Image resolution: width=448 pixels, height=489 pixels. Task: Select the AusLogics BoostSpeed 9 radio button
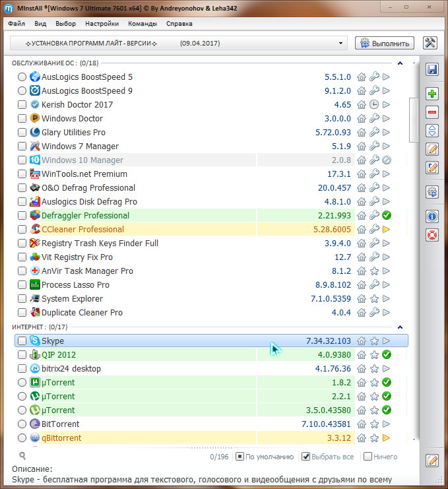22,91
